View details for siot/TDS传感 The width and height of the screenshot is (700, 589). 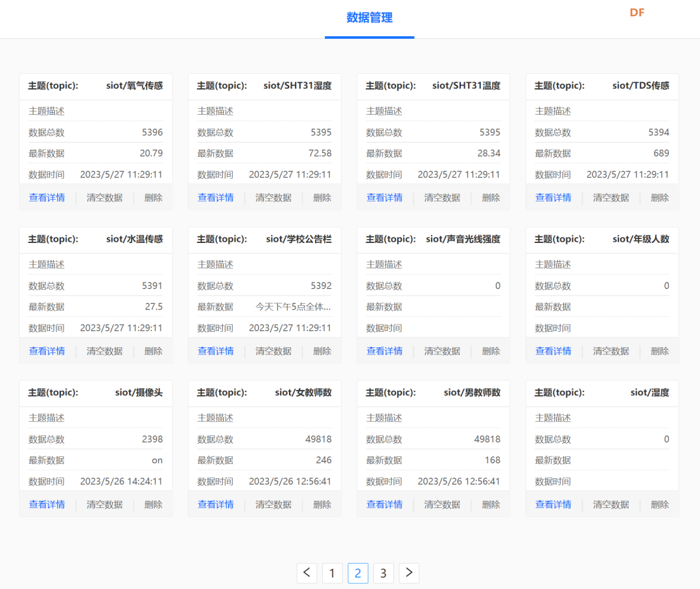pyautogui.click(x=553, y=197)
